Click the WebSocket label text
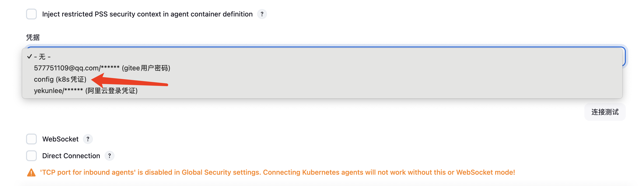 [x=60, y=139]
